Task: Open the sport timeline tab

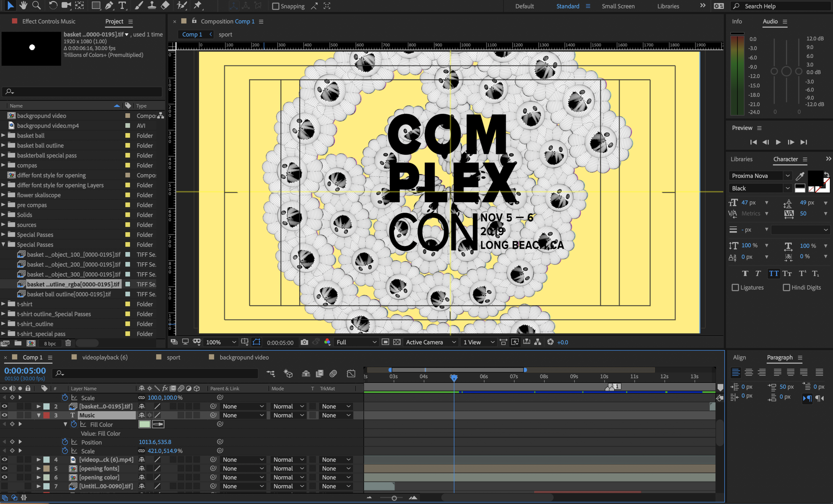Action: [x=173, y=358]
